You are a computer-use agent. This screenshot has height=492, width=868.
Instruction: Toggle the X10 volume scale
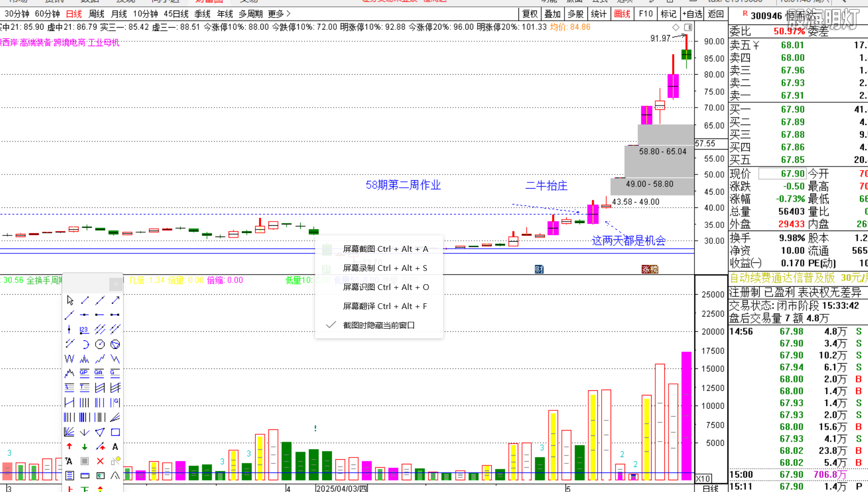[703, 478]
